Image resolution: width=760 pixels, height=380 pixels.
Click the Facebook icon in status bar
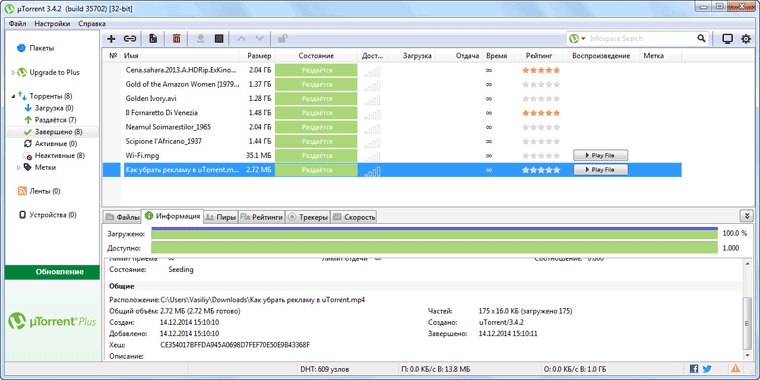click(694, 368)
